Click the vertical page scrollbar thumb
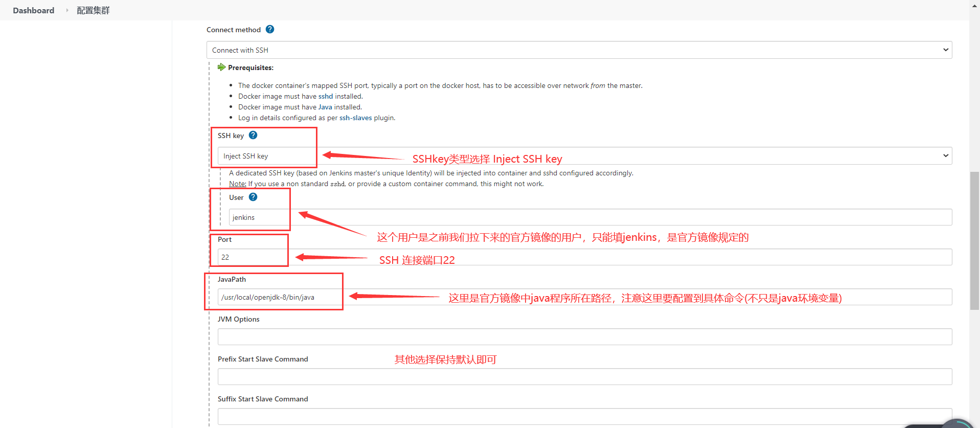The width and height of the screenshot is (980, 428). click(x=974, y=240)
